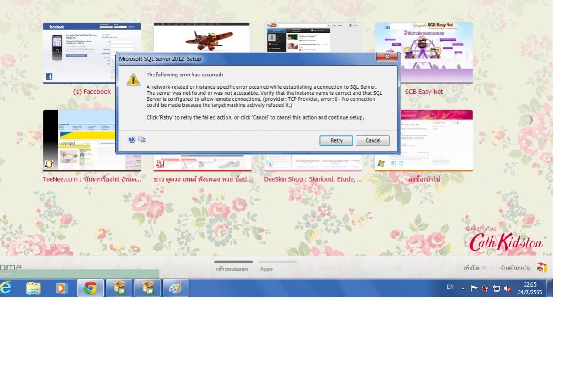The height and width of the screenshot is (368, 588).
Task: Click the copy message icon in the setup dialog
Action: pyautogui.click(x=142, y=139)
